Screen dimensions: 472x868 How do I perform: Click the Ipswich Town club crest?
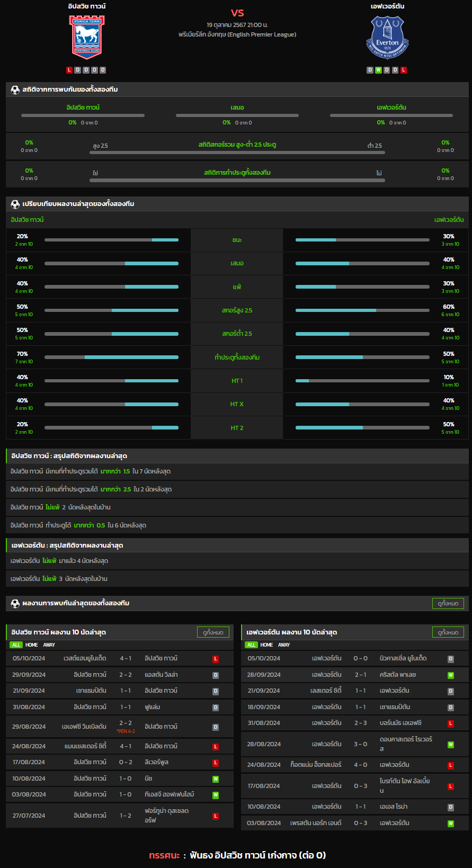(87, 37)
